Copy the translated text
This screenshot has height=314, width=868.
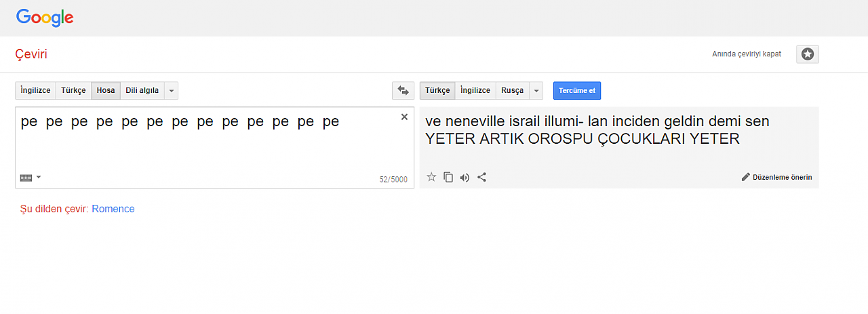[x=448, y=177]
